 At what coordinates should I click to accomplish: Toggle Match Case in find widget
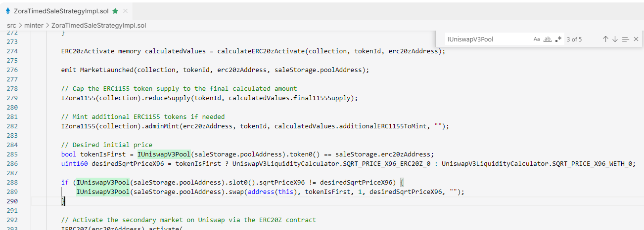click(x=537, y=39)
